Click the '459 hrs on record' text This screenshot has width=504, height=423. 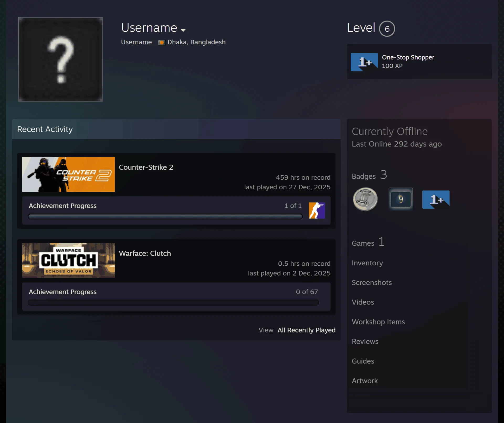tap(303, 178)
